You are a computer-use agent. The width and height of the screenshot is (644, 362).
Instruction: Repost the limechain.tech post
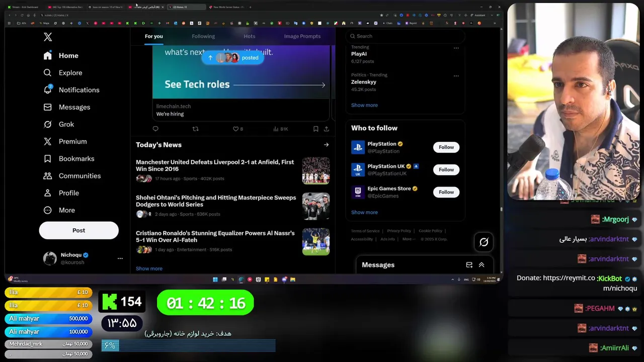tap(195, 129)
